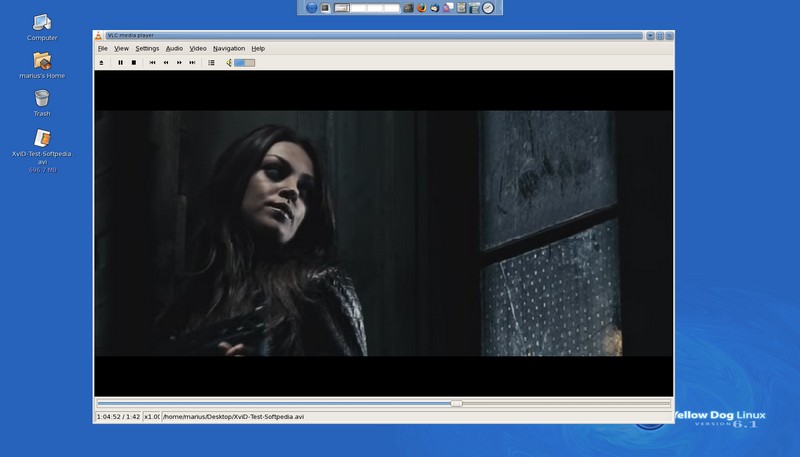The image size is (800, 457).
Task: Maximize the VLC media player window
Action: pyautogui.click(x=660, y=36)
